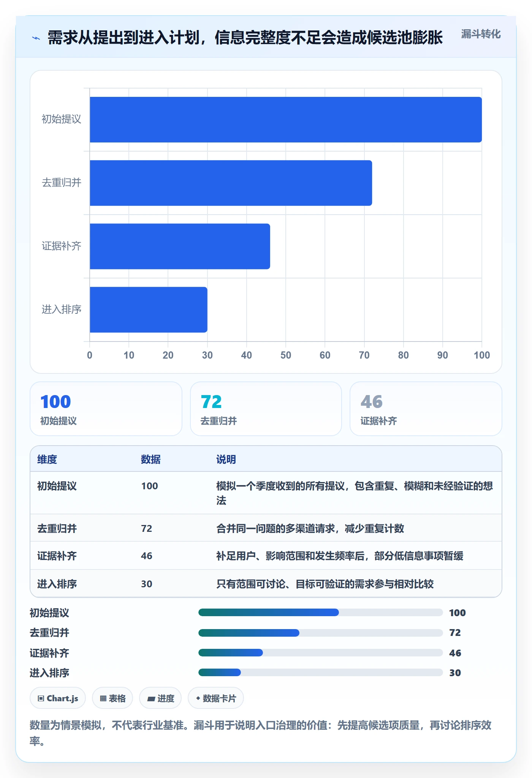532x778 pixels.
Task: Open the stat card showing 72 去重归并
Action: pos(266,409)
